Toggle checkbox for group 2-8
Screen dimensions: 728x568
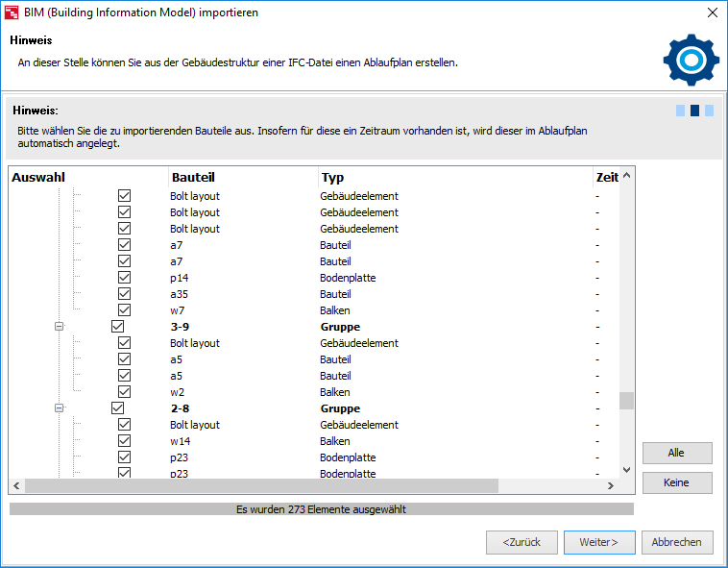118,408
